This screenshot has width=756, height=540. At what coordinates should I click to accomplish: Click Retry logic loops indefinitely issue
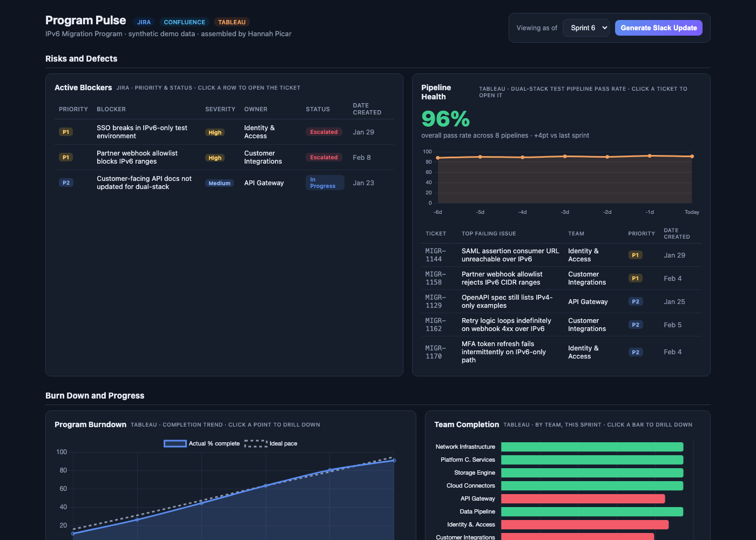[507, 325]
